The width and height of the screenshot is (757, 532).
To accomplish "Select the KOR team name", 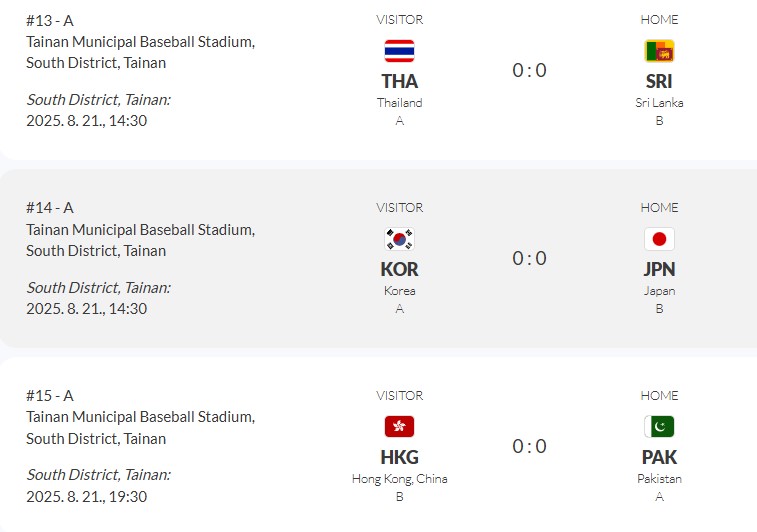I will pyautogui.click(x=399, y=269).
